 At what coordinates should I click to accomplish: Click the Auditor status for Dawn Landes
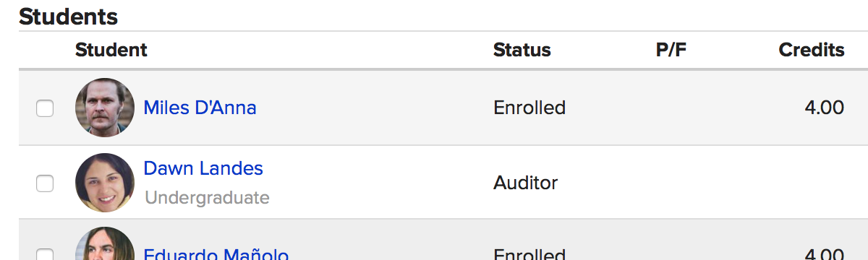tap(526, 183)
